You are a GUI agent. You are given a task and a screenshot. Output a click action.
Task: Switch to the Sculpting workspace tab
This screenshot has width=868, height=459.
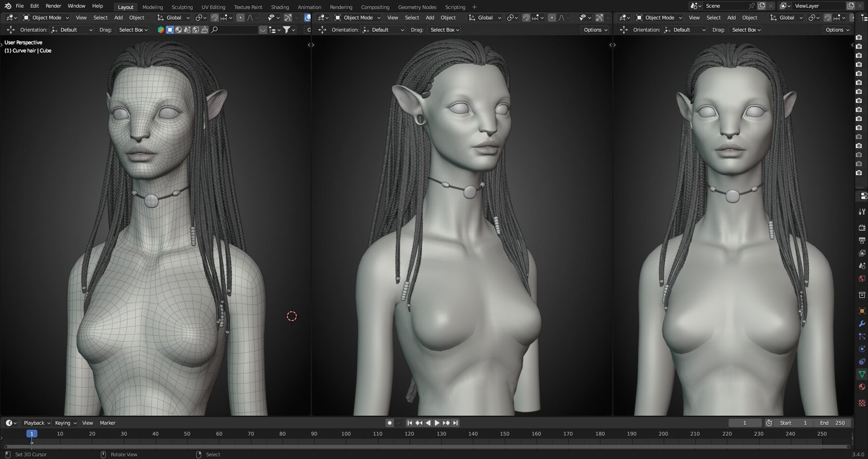point(182,7)
